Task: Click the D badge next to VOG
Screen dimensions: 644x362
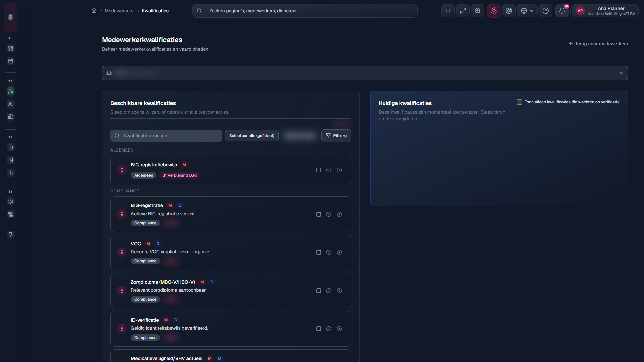Action: tap(158, 244)
